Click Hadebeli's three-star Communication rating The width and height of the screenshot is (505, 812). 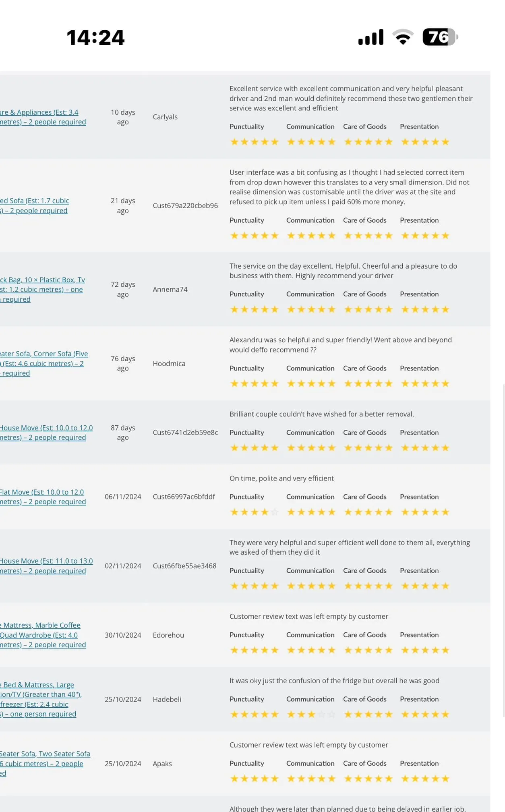click(x=311, y=715)
